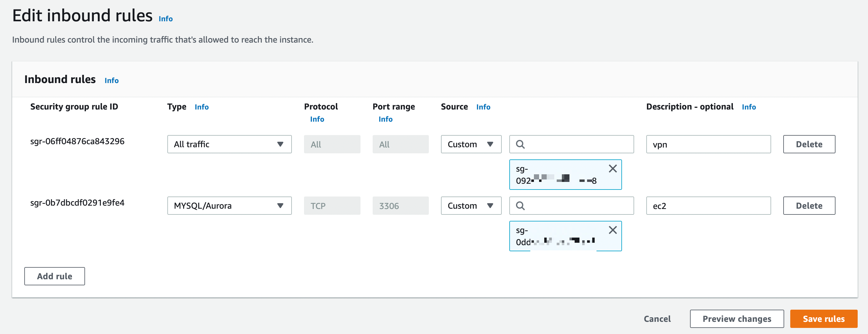Click Info link beside Description - optional

(748, 107)
